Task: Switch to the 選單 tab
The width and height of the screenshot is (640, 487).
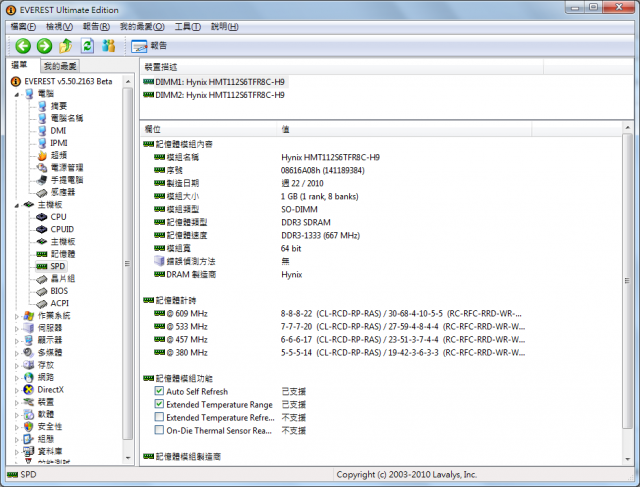Action: (19, 65)
